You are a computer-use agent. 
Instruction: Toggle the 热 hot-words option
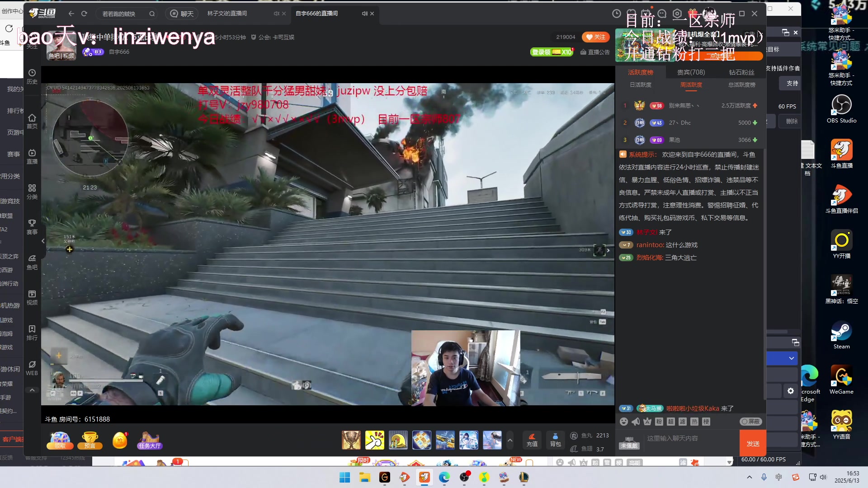point(694,422)
